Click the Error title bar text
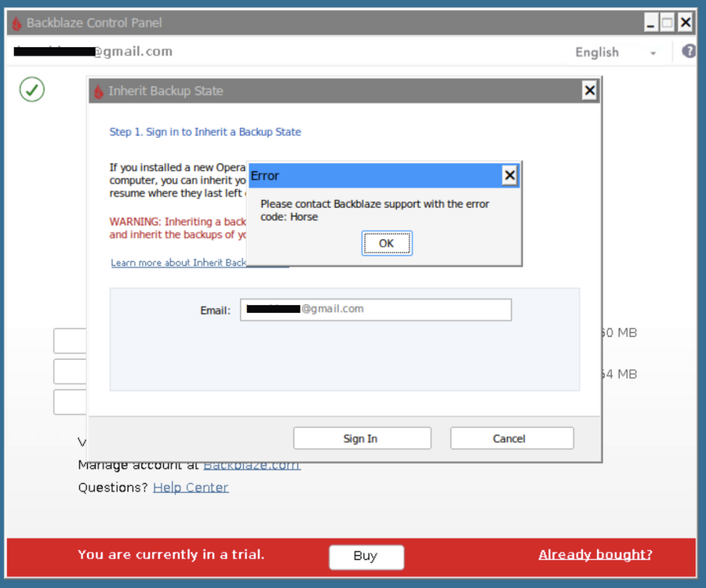 tap(265, 176)
